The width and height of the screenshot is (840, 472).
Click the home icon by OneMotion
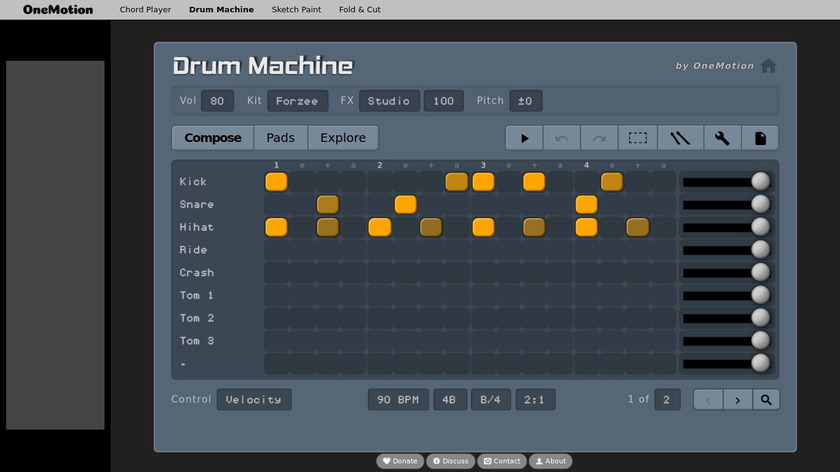pos(768,66)
